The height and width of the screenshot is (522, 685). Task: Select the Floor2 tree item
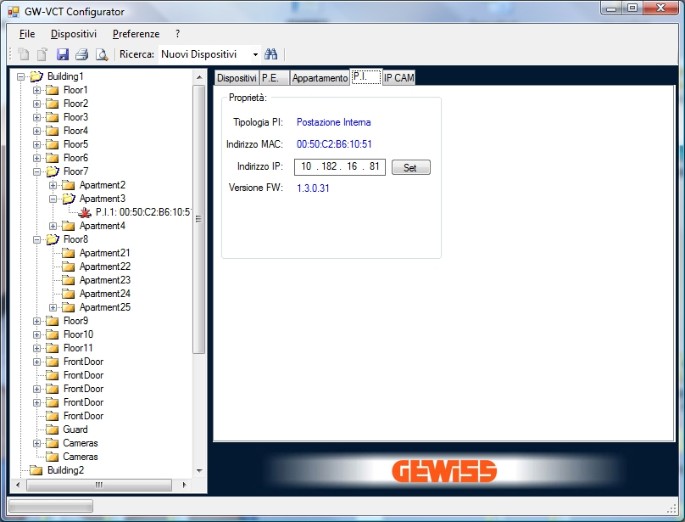pyautogui.click(x=76, y=104)
